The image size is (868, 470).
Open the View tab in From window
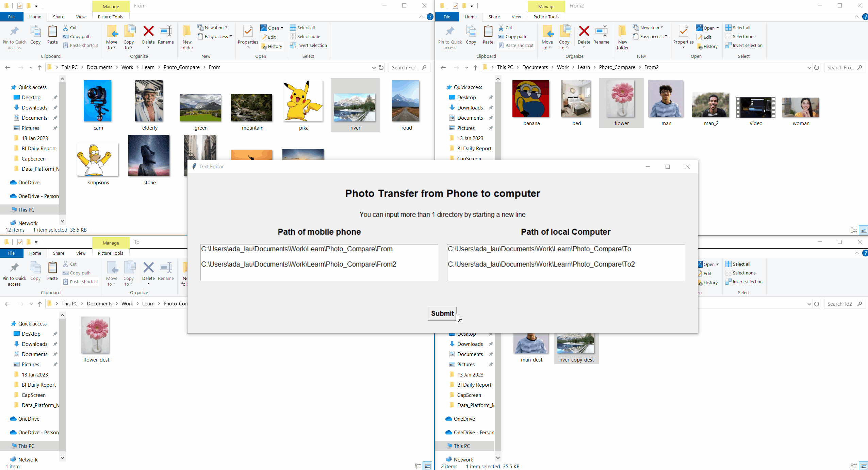[81, 17]
